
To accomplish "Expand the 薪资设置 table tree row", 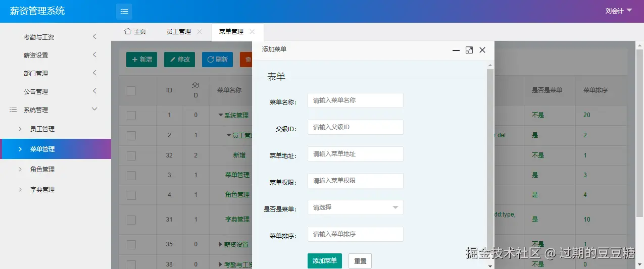I will point(221,244).
